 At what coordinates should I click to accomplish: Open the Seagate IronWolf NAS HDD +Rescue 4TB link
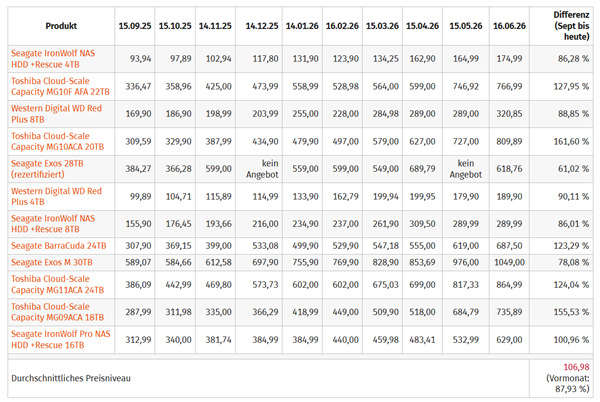click(x=53, y=59)
